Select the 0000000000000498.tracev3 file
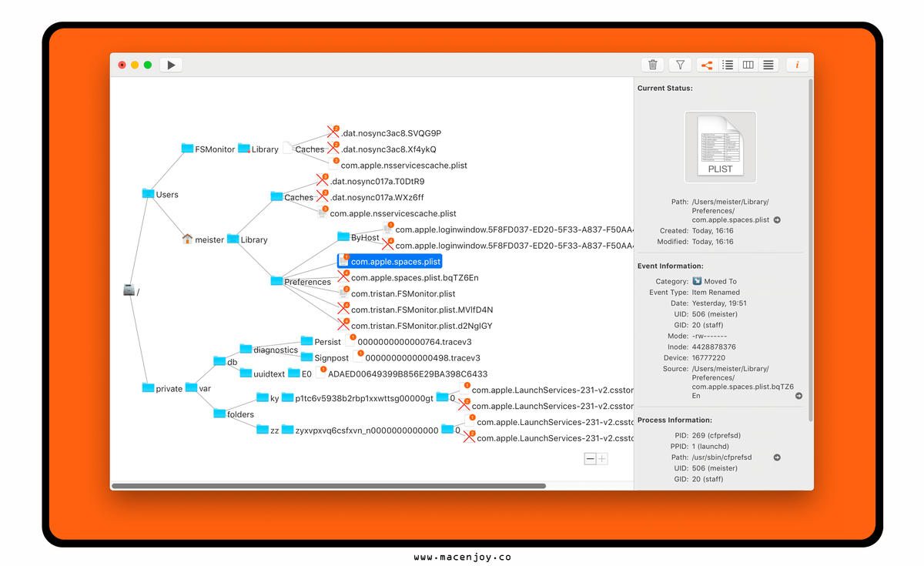The height and width of the screenshot is (566, 924). click(417, 358)
